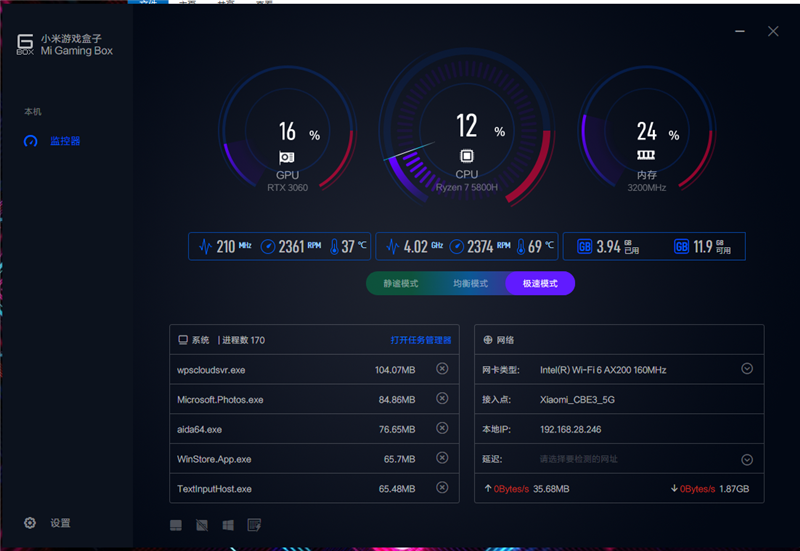Click the GPU fan speed icon
This screenshot has width=800, height=551.
(268, 247)
